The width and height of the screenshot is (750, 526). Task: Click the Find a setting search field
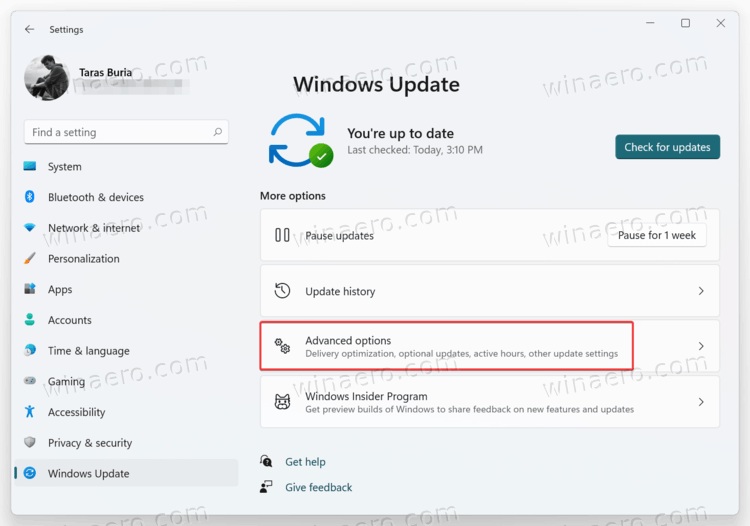coord(126,132)
